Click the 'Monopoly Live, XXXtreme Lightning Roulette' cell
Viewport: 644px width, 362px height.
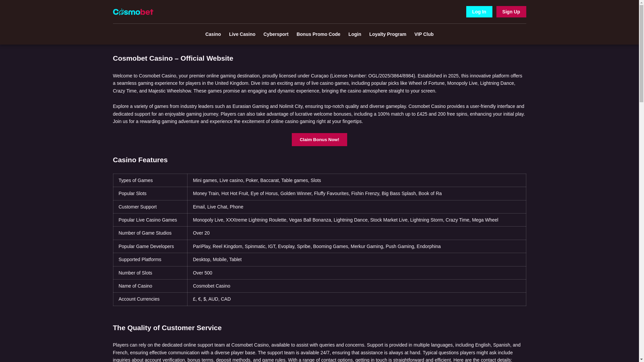[357, 220]
